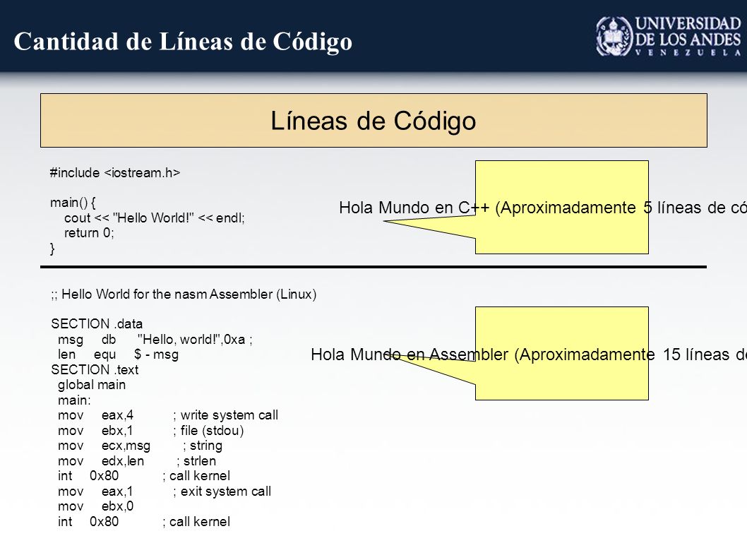Click the '#include <iostream.h>' line
747x560 pixels.
tap(115, 172)
